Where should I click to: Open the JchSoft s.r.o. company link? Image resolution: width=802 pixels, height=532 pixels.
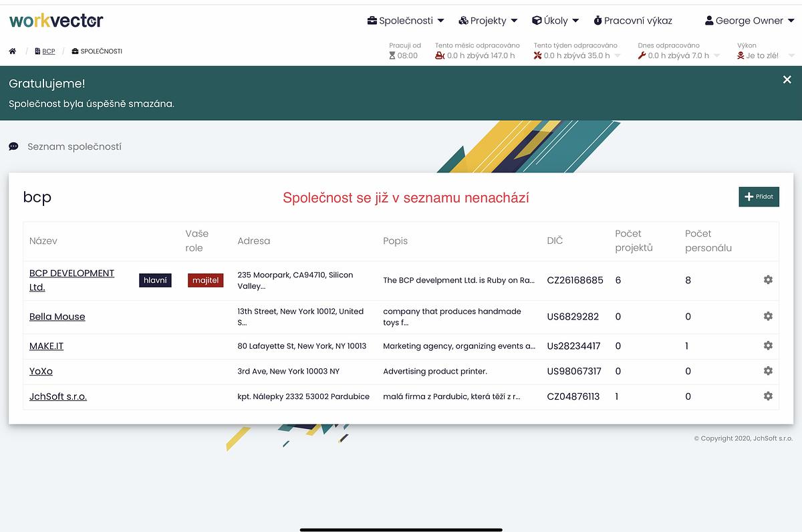coord(58,396)
